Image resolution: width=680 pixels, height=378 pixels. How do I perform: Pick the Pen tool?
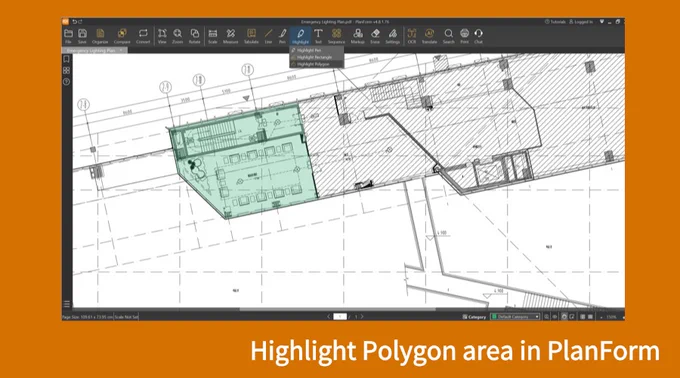tap(282, 36)
